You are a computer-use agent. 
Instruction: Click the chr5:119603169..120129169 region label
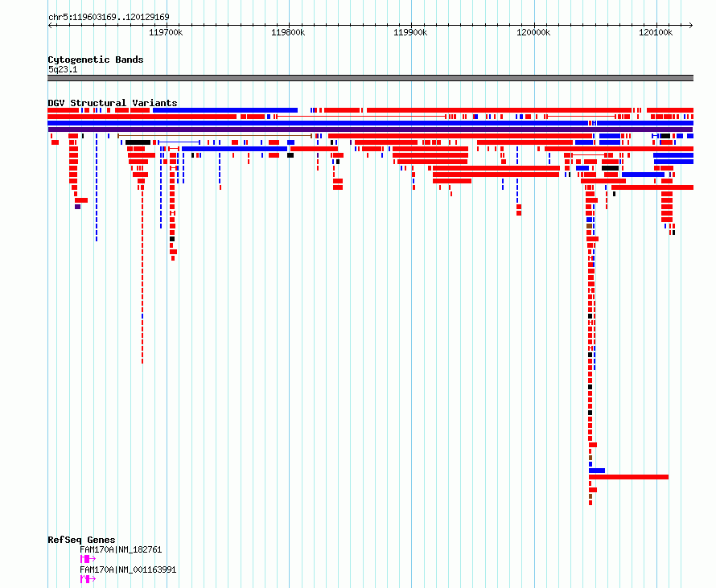tap(109, 17)
